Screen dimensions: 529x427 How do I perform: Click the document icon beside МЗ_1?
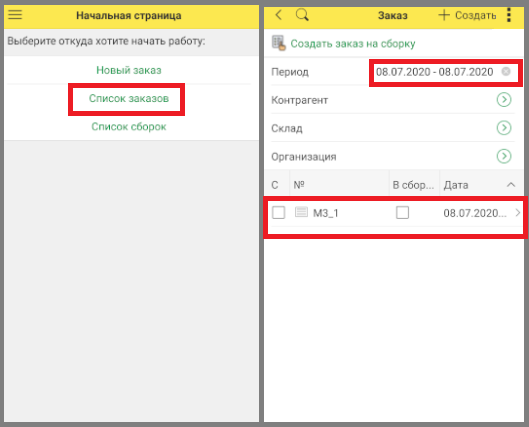301,212
